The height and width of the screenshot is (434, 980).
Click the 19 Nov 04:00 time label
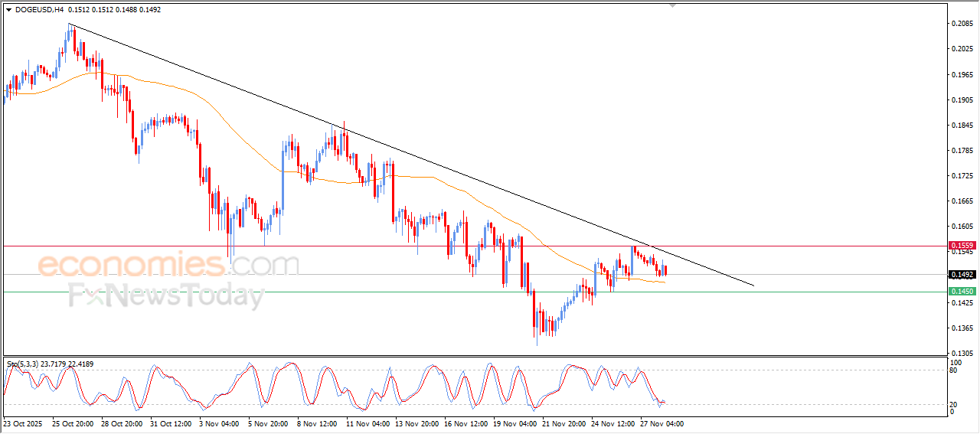coord(514,423)
